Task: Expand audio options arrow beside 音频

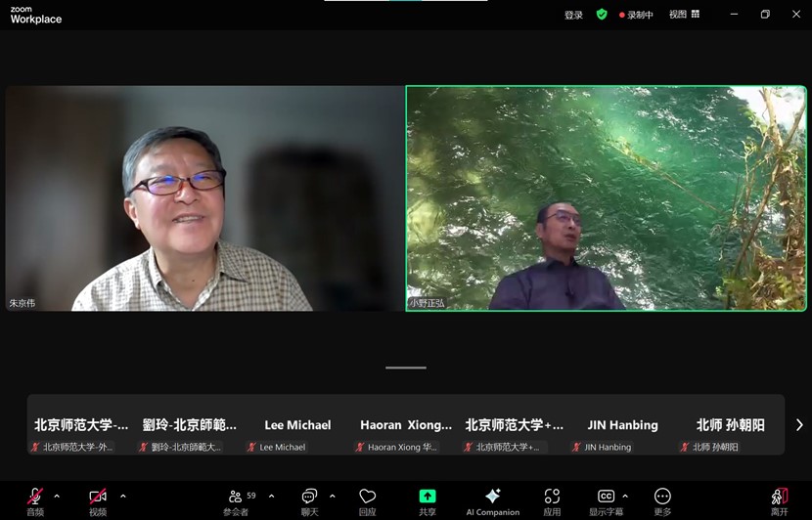Action: point(57,497)
